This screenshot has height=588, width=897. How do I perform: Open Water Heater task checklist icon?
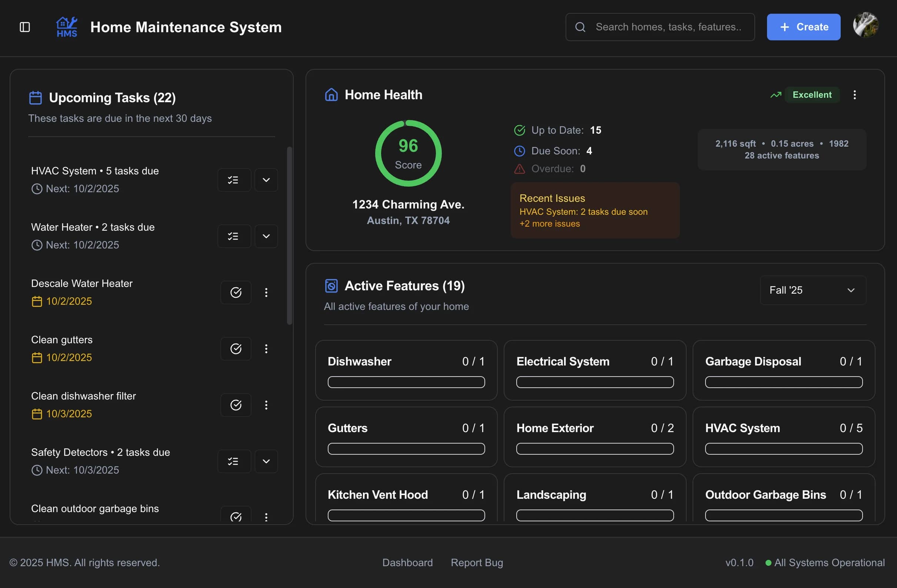tap(234, 236)
